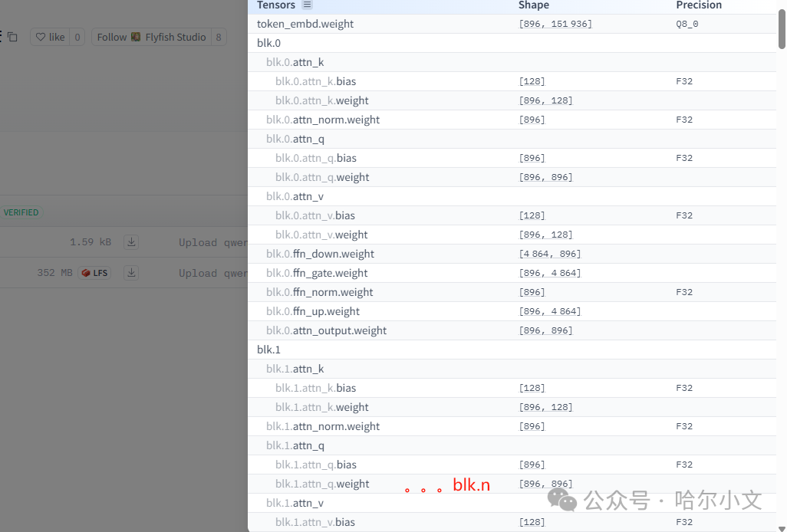Select blk.1.attn_q.bias row
This screenshot has height=532, width=787.
click(x=512, y=465)
